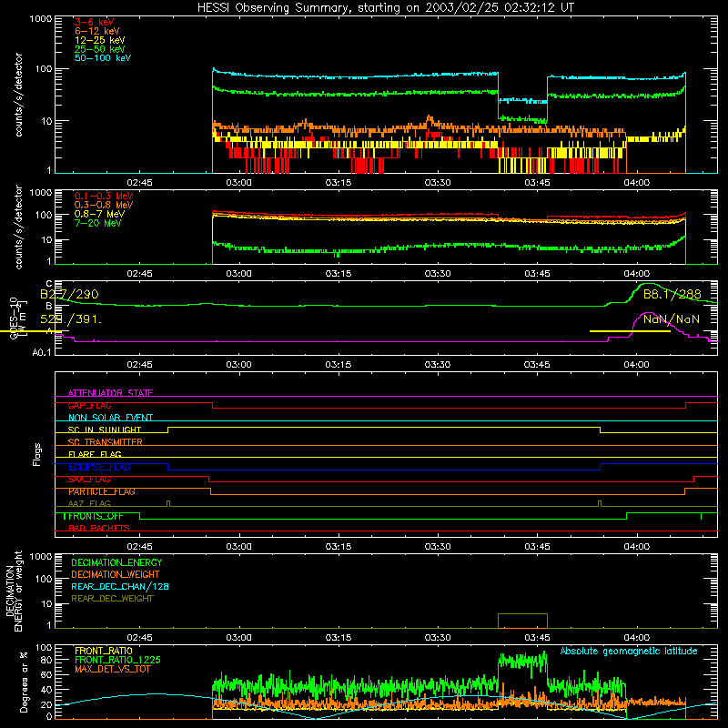
Task: Select the NON_SOLAR_EVENT flag label
Action: (x=110, y=418)
